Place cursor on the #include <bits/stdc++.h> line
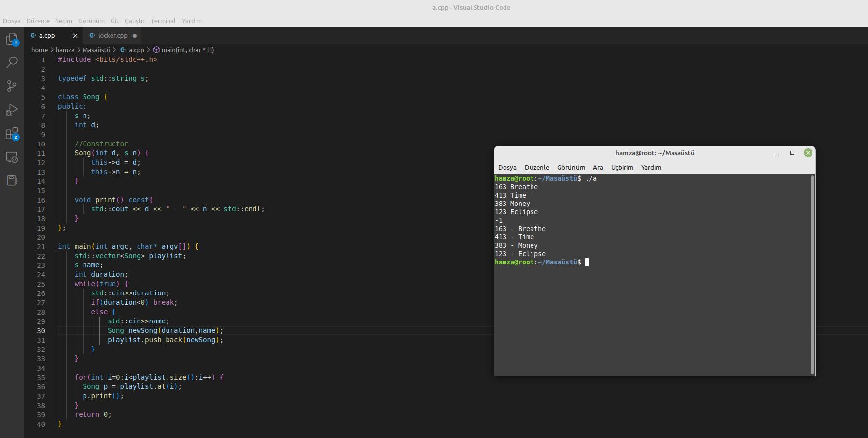The height and width of the screenshot is (438, 868). 108,59
